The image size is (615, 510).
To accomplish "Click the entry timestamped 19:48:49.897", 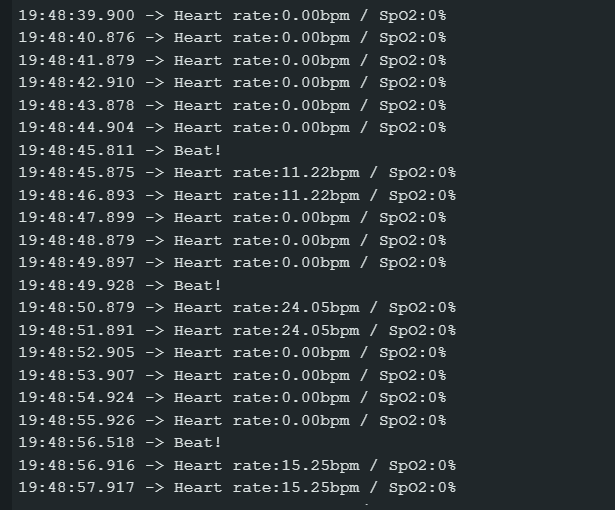I will [x=232, y=263].
